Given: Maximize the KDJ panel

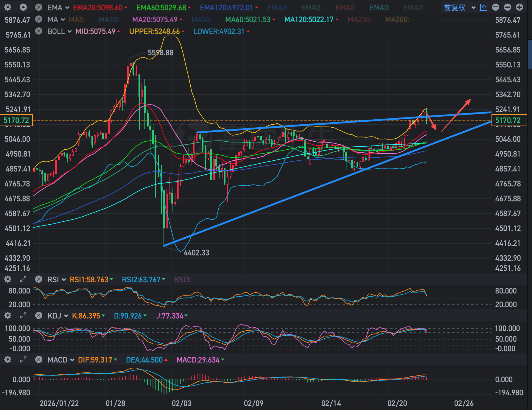Looking at the screenshot, I should click(x=23, y=316).
